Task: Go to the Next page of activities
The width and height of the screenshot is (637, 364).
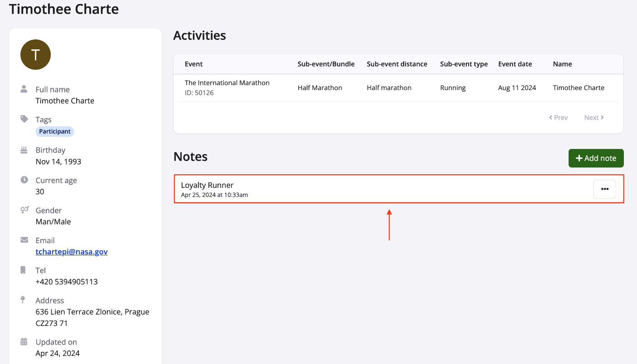Action: point(594,118)
